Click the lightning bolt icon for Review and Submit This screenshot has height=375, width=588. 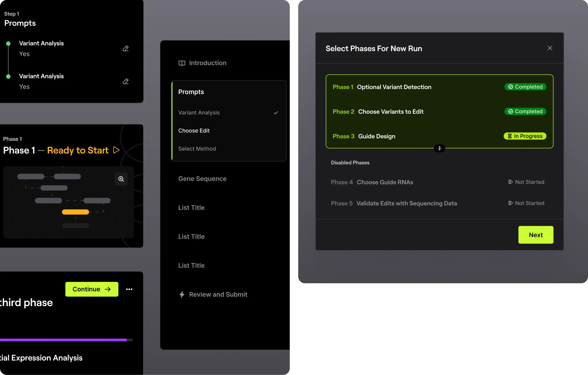pos(182,294)
